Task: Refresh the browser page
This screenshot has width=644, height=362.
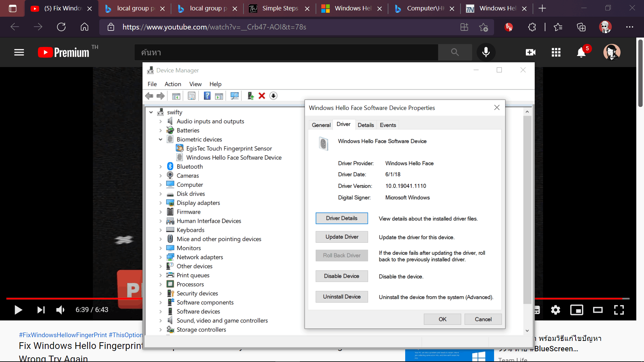Action: [61, 27]
